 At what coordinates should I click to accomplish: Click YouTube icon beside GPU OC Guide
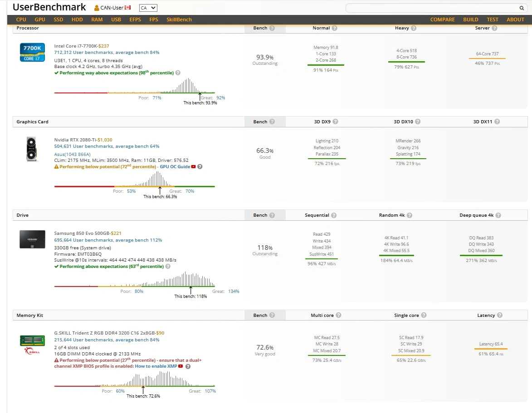coord(193,167)
